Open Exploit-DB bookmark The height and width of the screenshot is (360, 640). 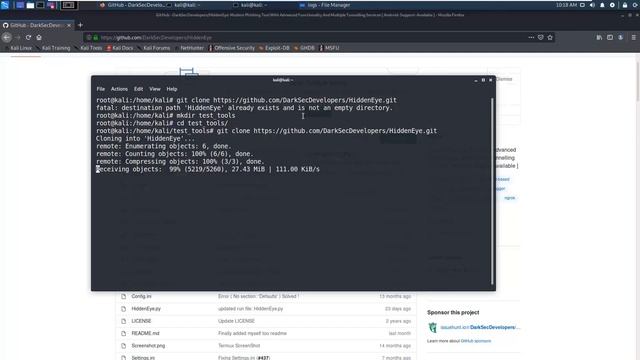coord(274,48)
